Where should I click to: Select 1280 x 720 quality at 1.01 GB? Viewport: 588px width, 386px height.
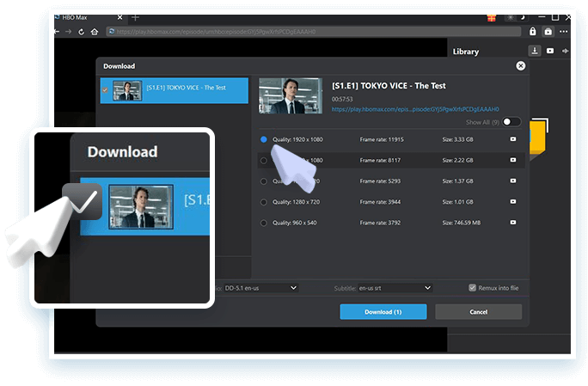click(264, 202)
